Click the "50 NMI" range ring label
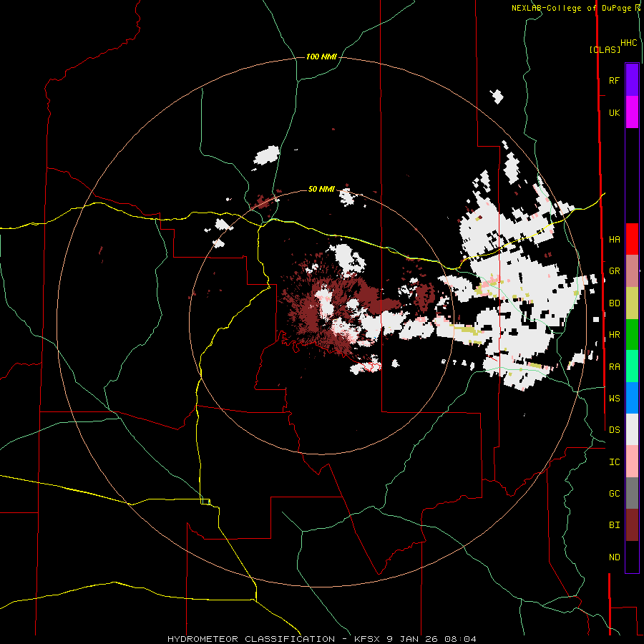This screenshot has height=644, width=644. point(321,189)
